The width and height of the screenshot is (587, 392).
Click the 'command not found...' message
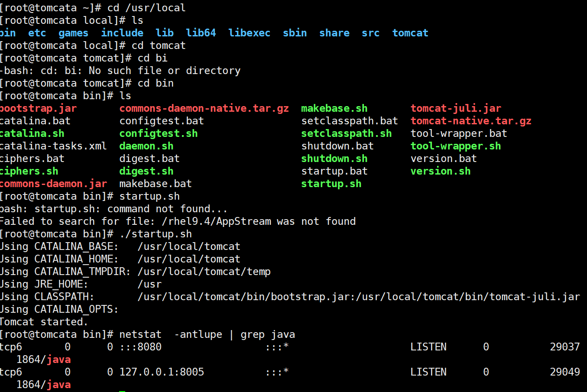coord(168,209)
